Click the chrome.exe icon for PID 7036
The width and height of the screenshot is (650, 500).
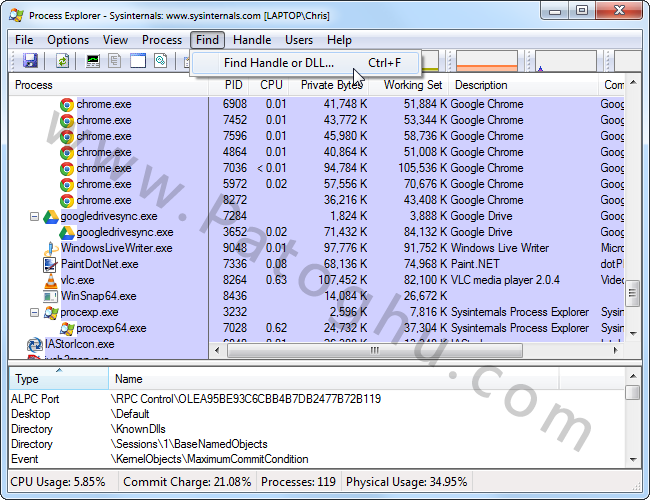(67, 169)
